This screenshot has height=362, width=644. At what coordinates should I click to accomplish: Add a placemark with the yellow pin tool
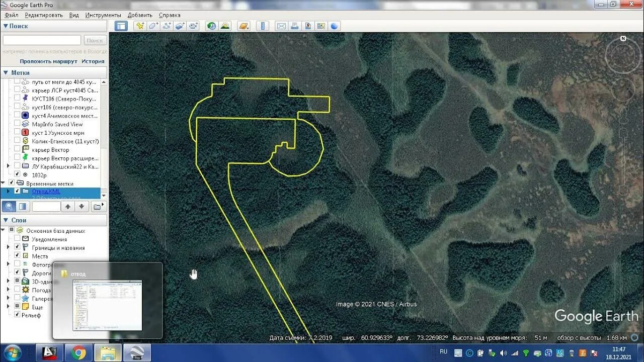[x=140, y=26]
